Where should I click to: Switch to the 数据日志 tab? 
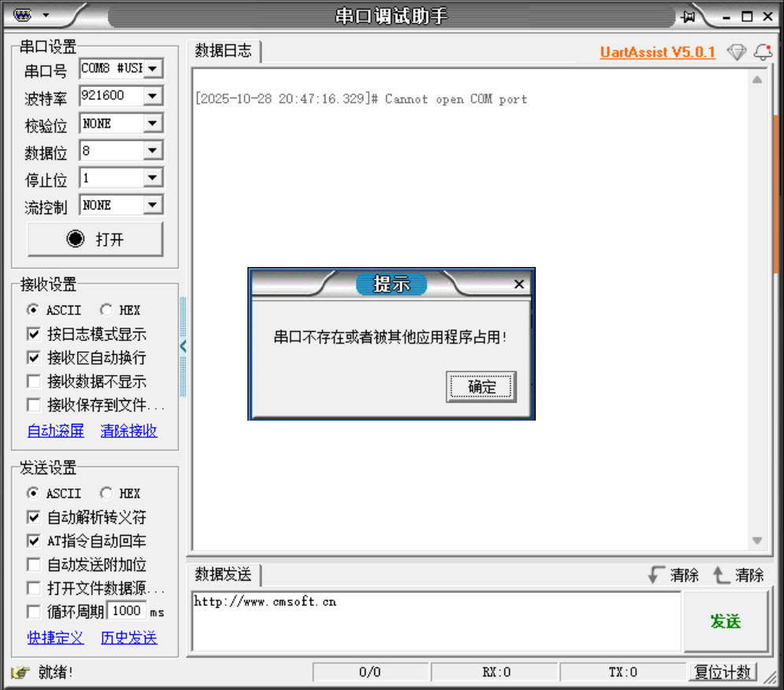pyautogui.click(x=224, y=50)
